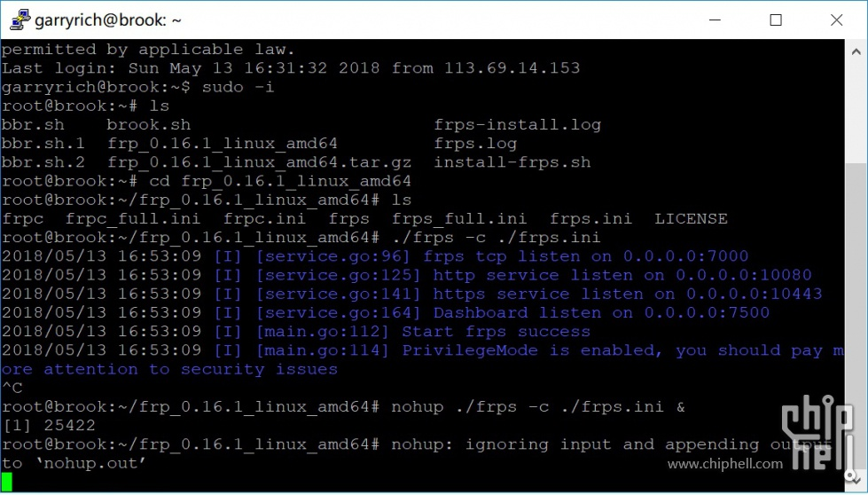Click the scrollbar down arrow
This screenshot has width=868, height=495.
coord(856,483)
